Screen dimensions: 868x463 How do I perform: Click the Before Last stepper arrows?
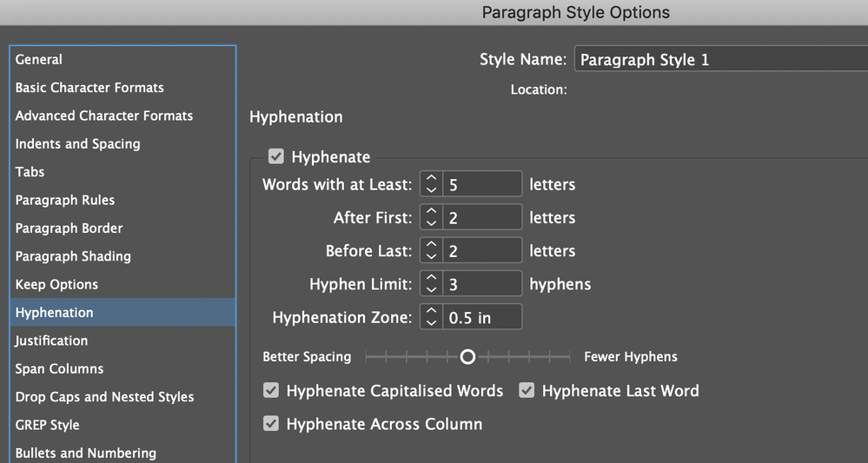(x=431, y=251)
